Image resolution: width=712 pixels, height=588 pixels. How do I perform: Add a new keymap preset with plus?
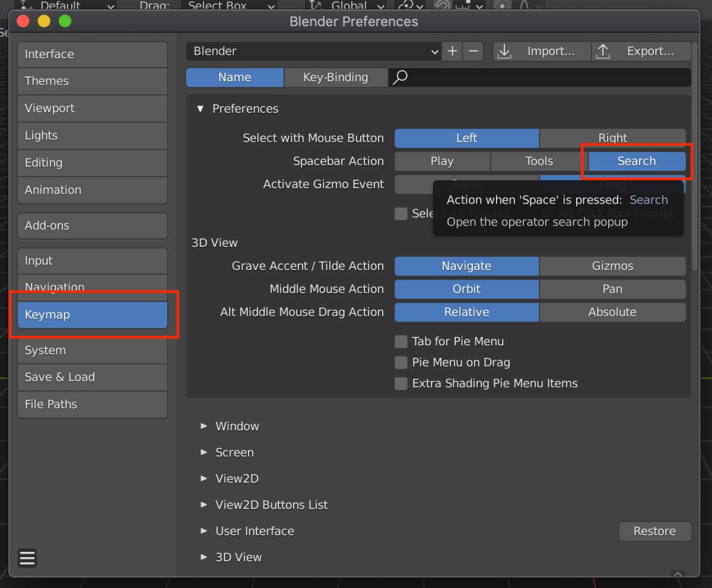coord(452,51)
